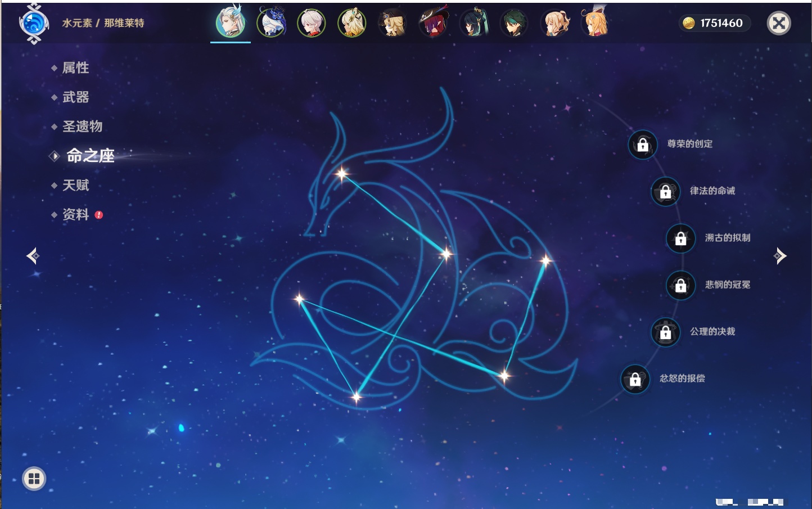
Task: Switch to Yoimiya's blonde ponytail portrait
Action: (555, 23)
